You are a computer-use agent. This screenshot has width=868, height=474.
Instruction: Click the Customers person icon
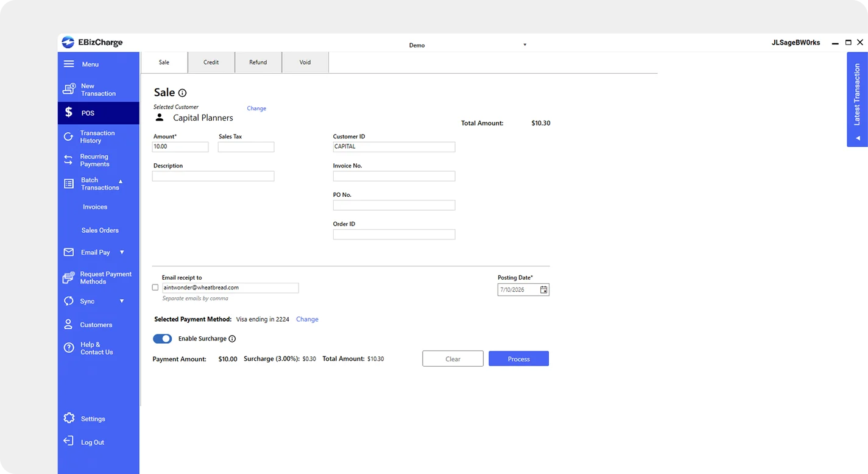(68, 325)
